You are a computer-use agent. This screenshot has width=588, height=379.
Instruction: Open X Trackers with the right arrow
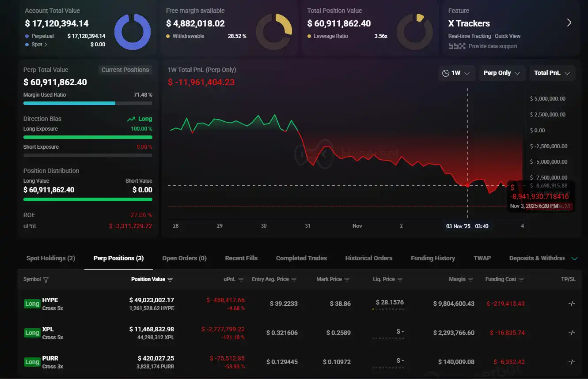coord(569,23)
